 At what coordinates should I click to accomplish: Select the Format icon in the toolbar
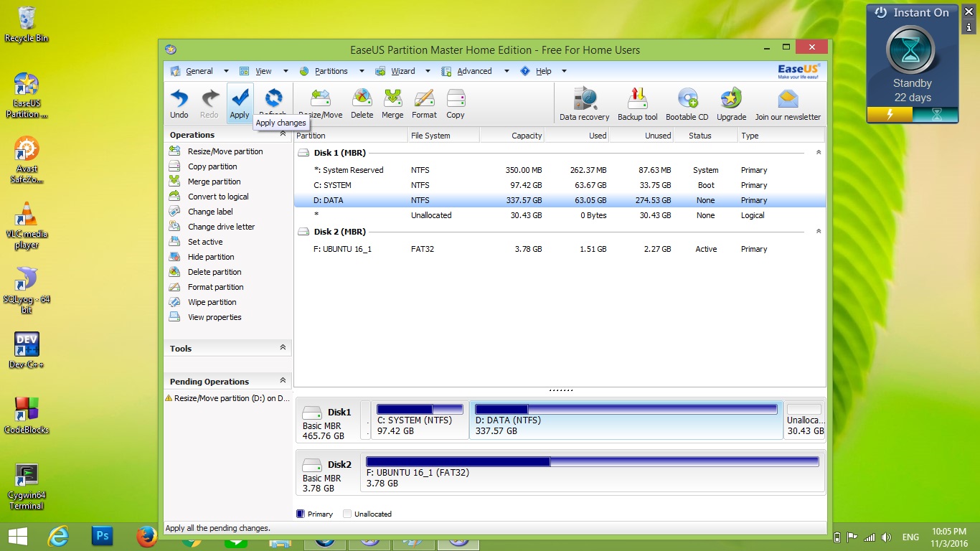(x=424, y=100)
